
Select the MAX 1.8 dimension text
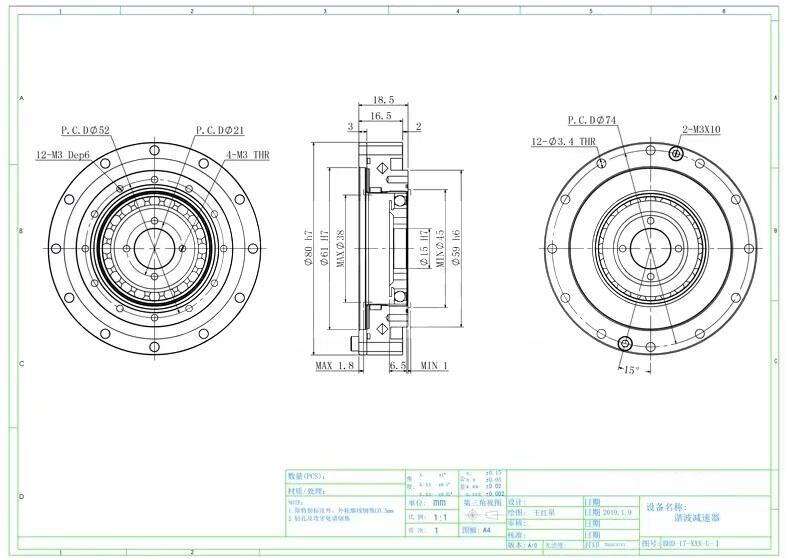334,366
